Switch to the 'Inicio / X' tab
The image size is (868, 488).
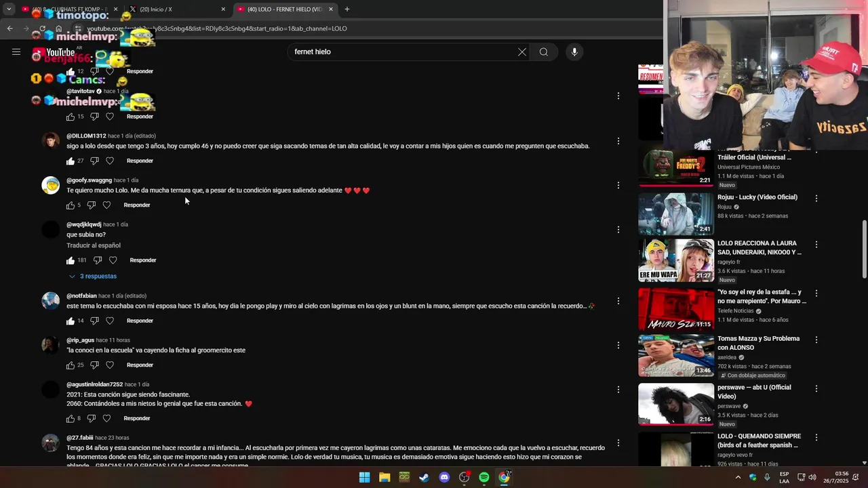pos(178,9)
